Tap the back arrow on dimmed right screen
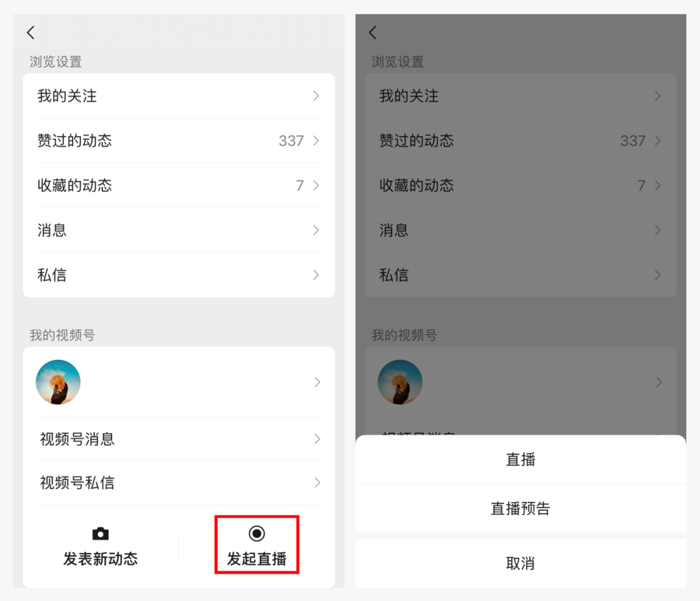 click(x=373, y=32)
